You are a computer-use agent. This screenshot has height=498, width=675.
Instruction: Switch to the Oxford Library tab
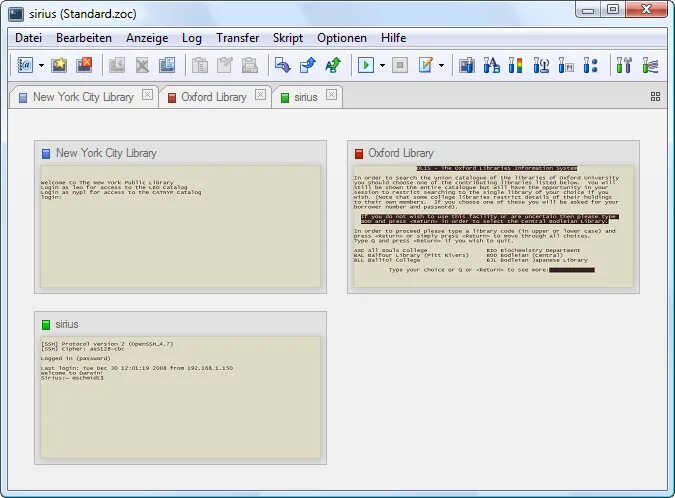(x=214, y=97)
